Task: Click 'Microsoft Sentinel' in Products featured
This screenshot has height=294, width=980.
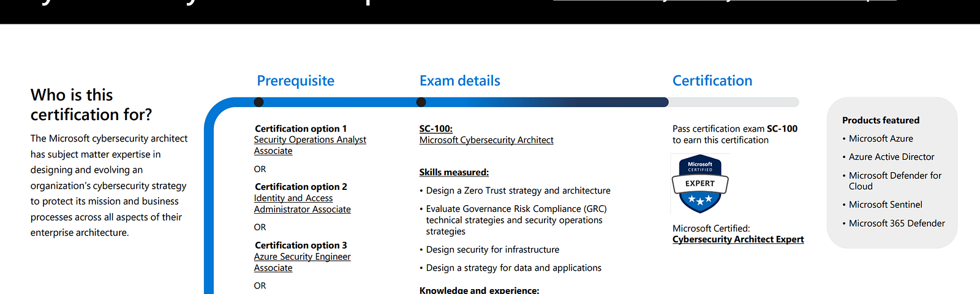Action: 886,205
